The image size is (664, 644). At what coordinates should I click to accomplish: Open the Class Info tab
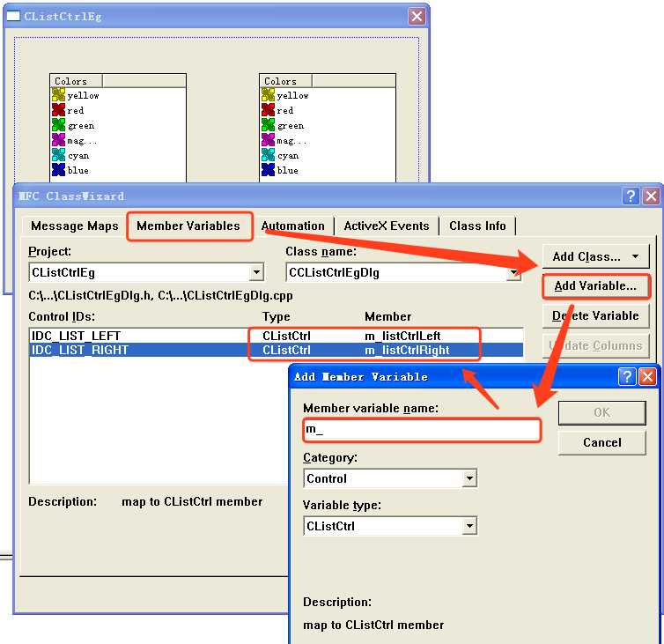477,226
